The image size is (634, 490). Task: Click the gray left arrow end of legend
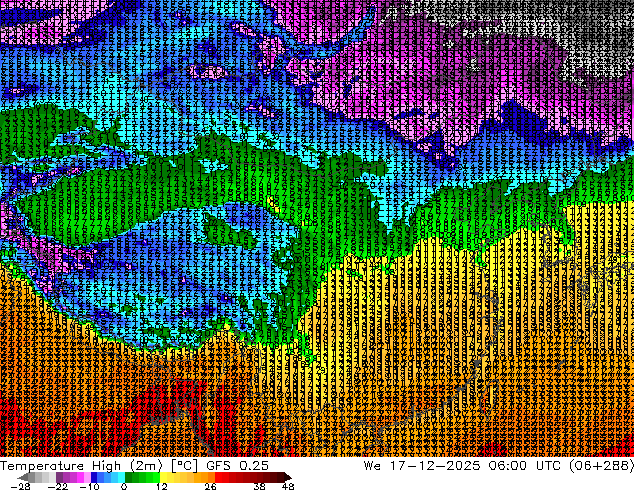pyautogui.click(x=23, y=477)
